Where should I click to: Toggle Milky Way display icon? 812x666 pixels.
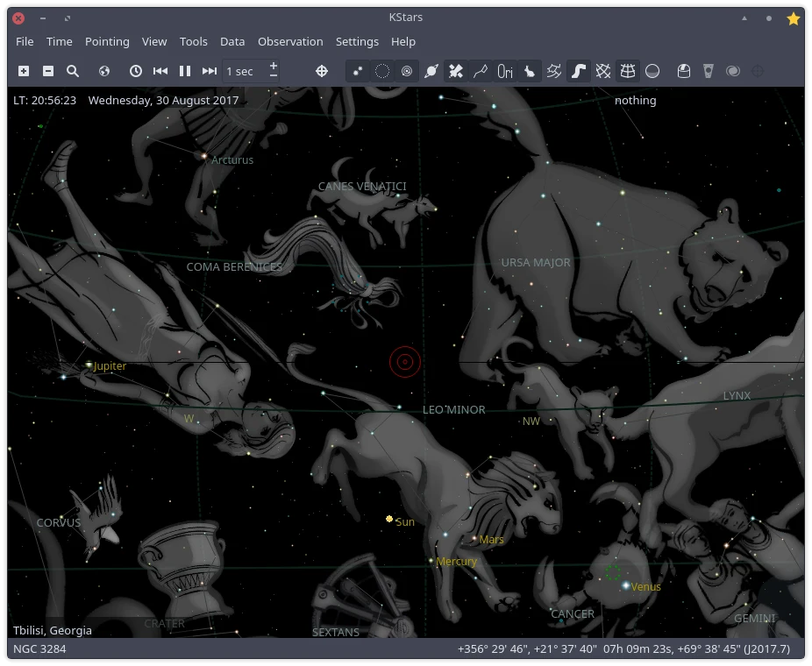[x=579, y=71]
